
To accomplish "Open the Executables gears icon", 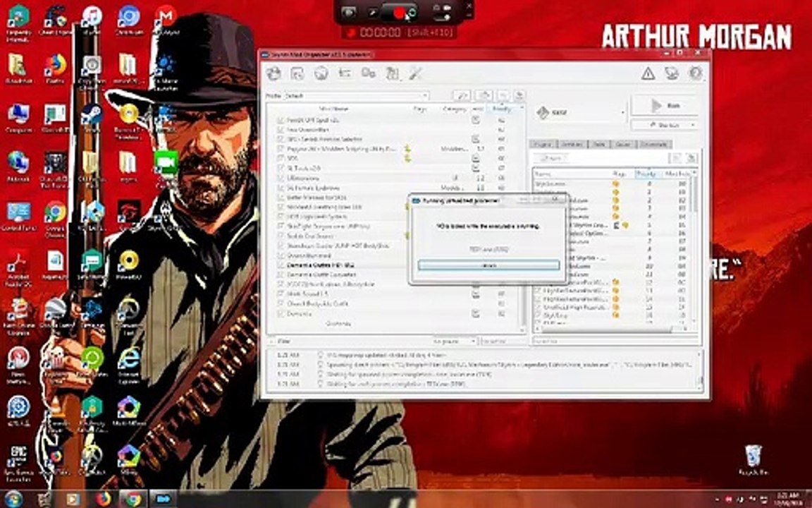I will click(x=368, y=73).
